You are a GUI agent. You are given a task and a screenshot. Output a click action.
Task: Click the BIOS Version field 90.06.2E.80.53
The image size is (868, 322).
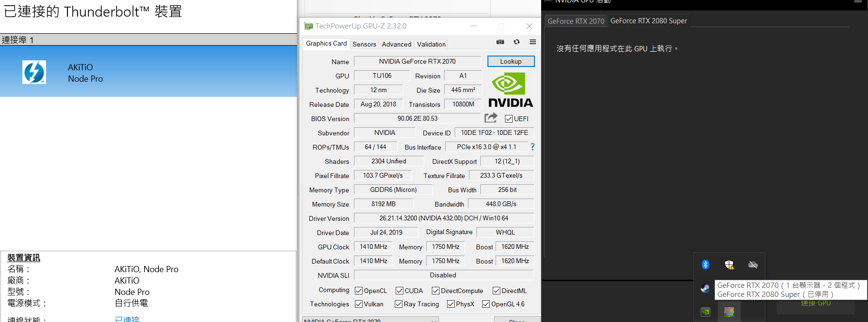(418, 118)
